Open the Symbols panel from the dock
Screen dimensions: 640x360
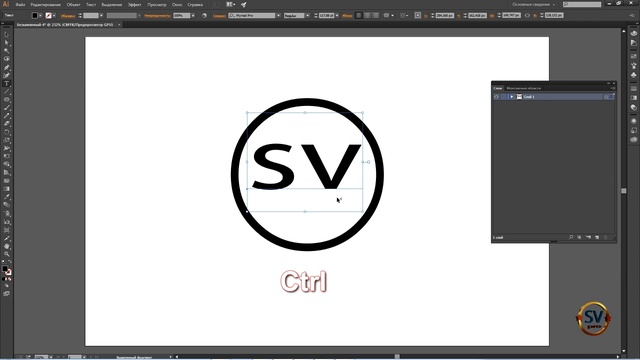point(633,75)
